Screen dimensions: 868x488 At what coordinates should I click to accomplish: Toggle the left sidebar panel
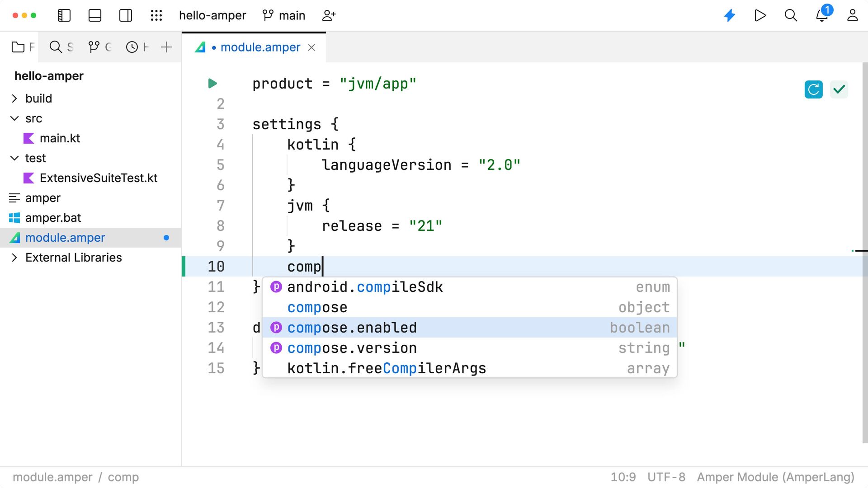[x=64, y=15]
